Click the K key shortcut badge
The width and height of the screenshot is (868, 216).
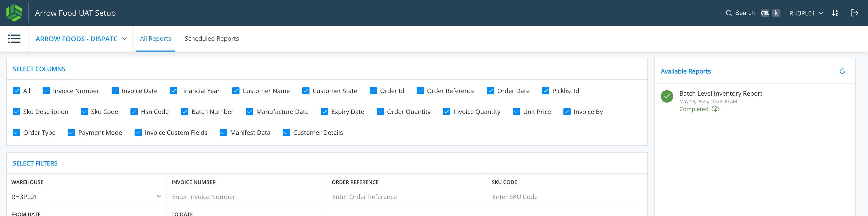click(x=776, y=13)
